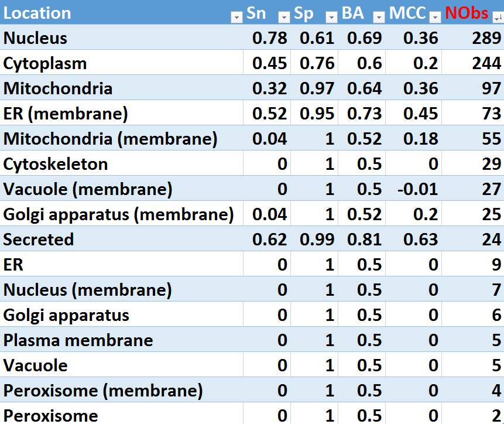Open the MCC column filter dropdown
The height and width of the screenshot is (424, 504).
click(435, 18)
